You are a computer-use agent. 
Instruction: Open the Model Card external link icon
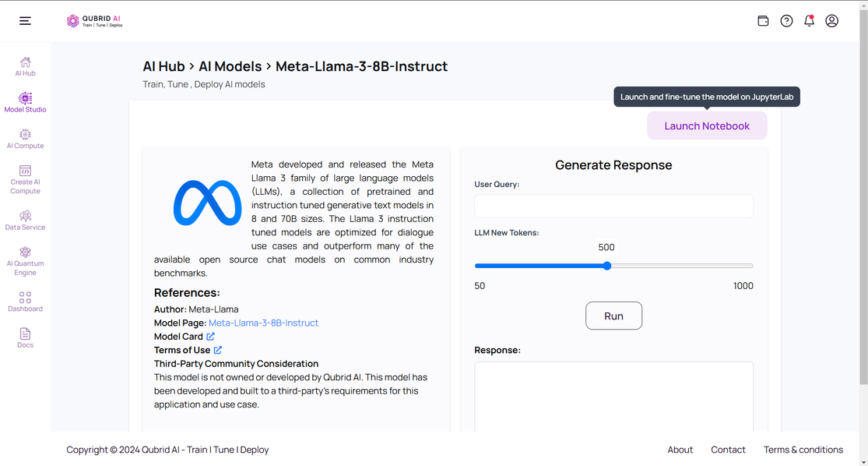pos(210,337)
